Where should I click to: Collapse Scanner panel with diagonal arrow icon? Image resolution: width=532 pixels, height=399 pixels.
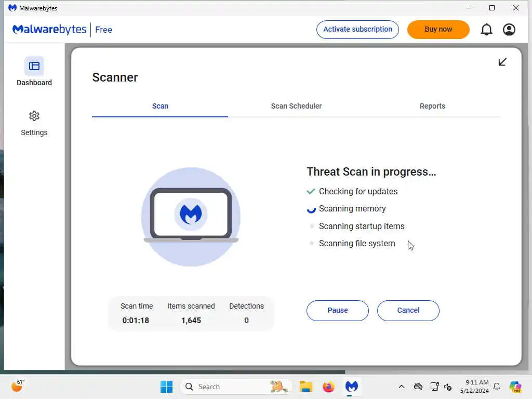click(x=502, y=62)
